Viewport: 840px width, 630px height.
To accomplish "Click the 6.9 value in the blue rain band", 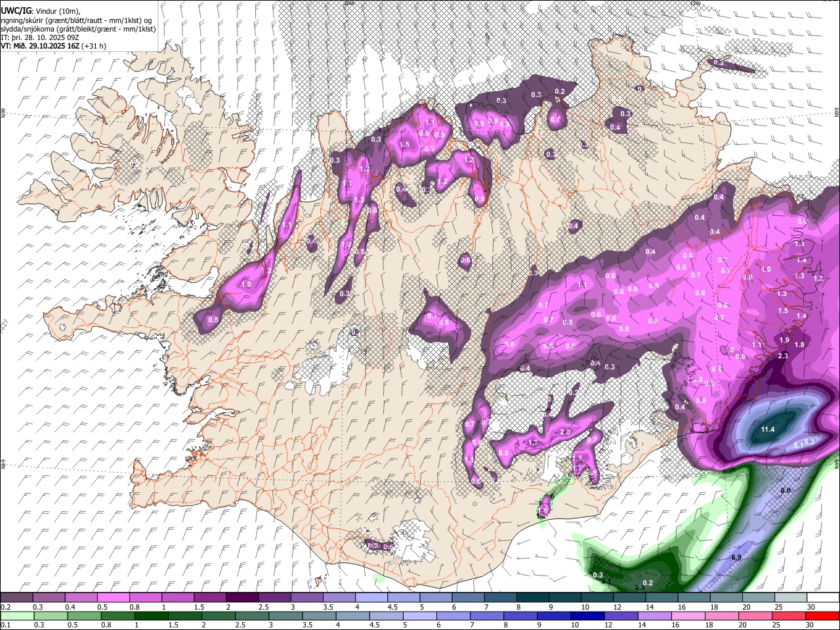I will 736,557.
